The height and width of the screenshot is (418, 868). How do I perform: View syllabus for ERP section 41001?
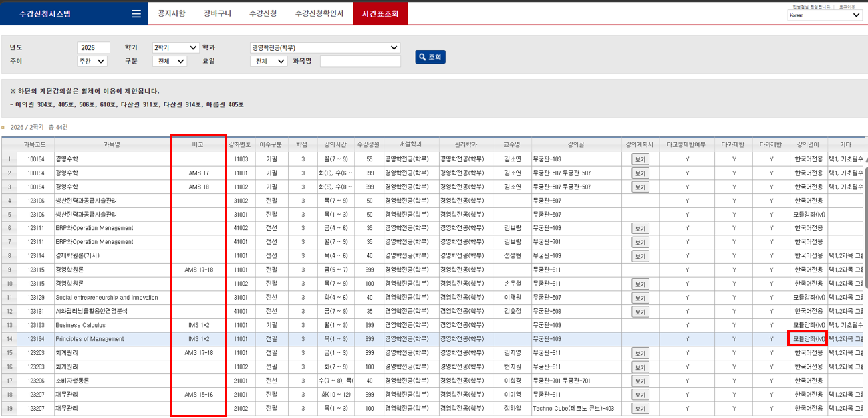click(x=640, y=242)
